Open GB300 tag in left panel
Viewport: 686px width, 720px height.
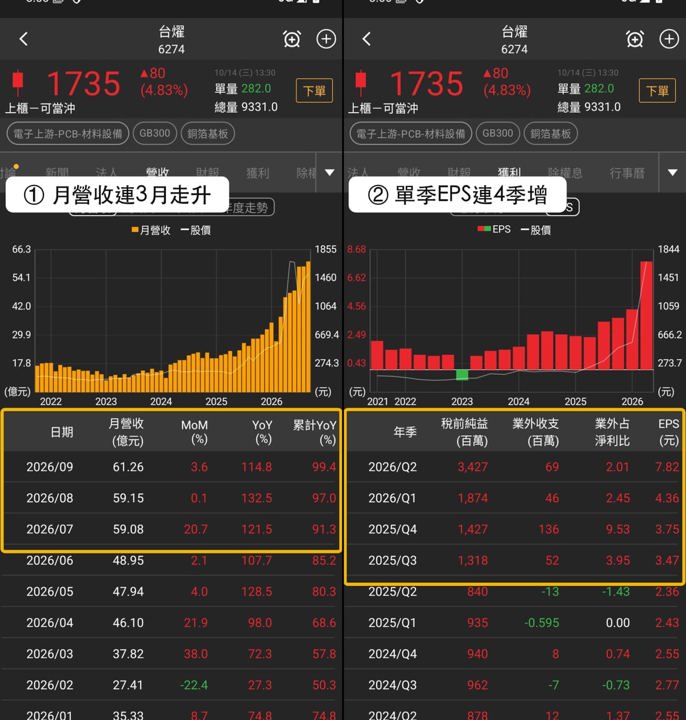155,134
